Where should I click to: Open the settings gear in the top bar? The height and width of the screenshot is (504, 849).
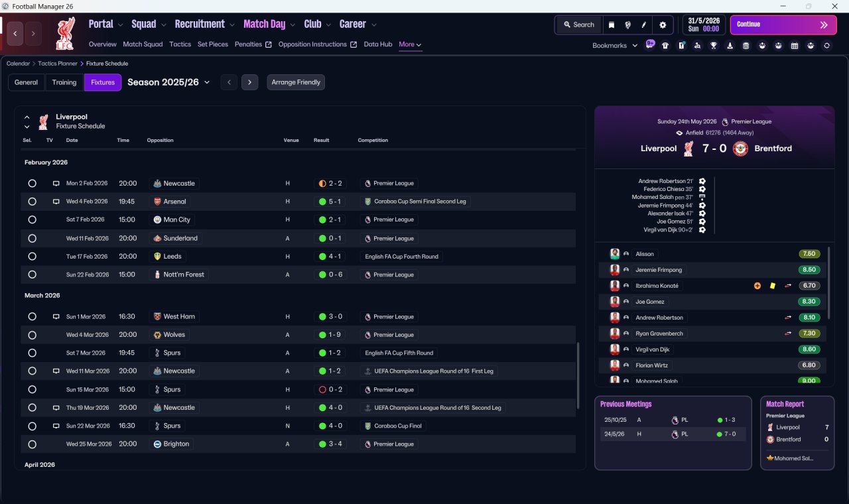[x=662, y=25]
